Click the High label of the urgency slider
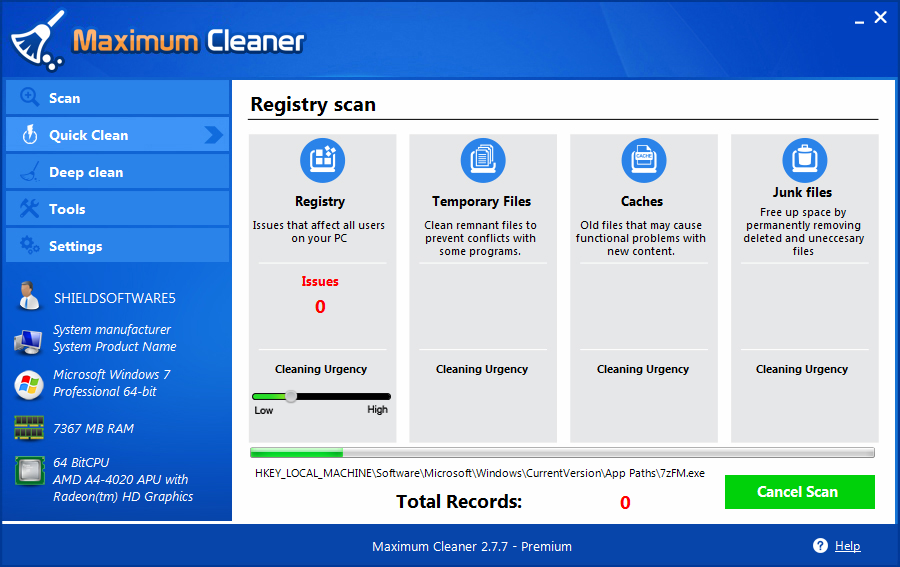Viewport: 900px width, 567px height. click(378, 409)
